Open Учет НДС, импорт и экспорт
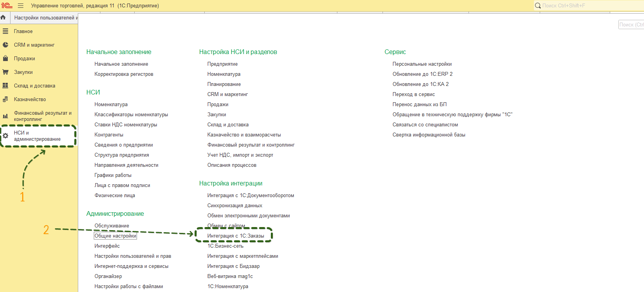This screenshot has width=644, height=292. [x=240, y=155]
